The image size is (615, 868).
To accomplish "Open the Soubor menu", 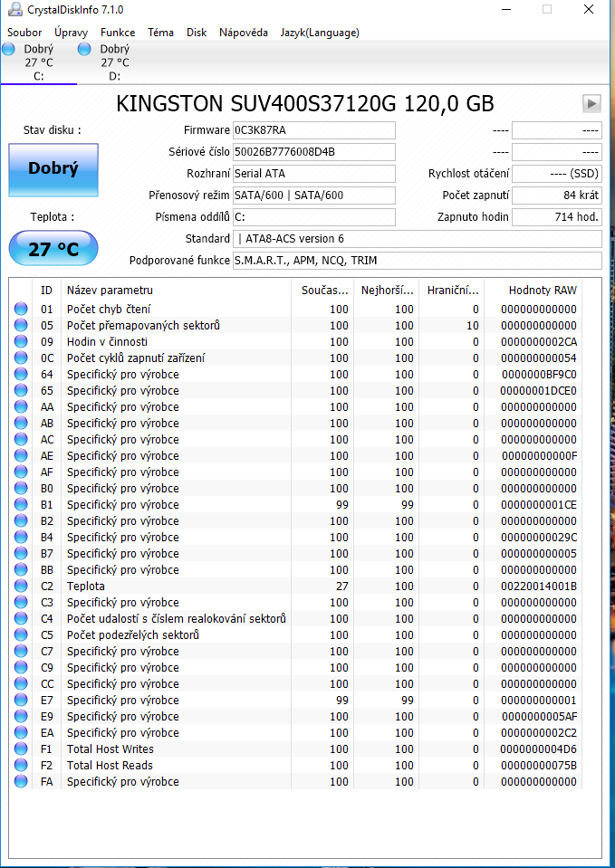I will (x=24, y=32).
